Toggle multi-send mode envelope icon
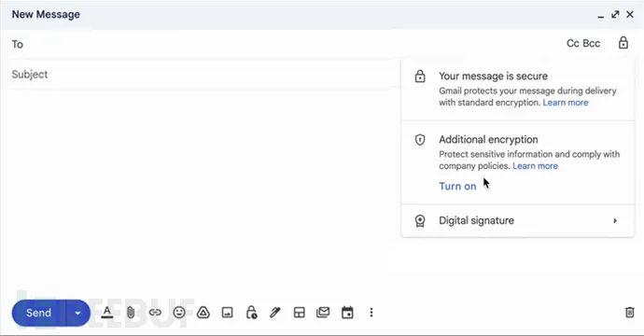 tap(323, 313)
